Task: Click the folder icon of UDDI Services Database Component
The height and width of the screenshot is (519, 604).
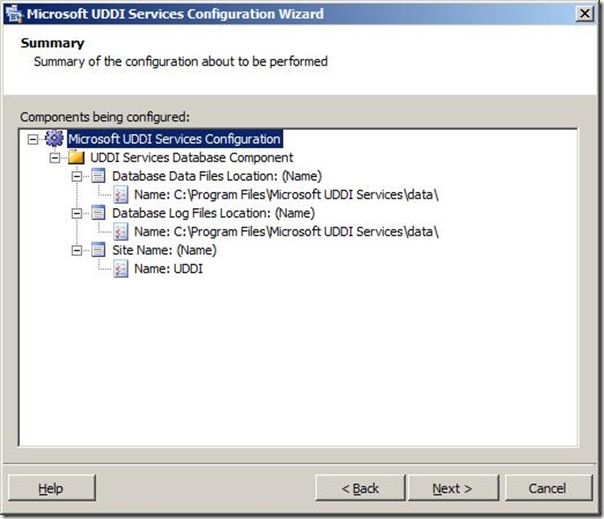Action: click(76, 157)
